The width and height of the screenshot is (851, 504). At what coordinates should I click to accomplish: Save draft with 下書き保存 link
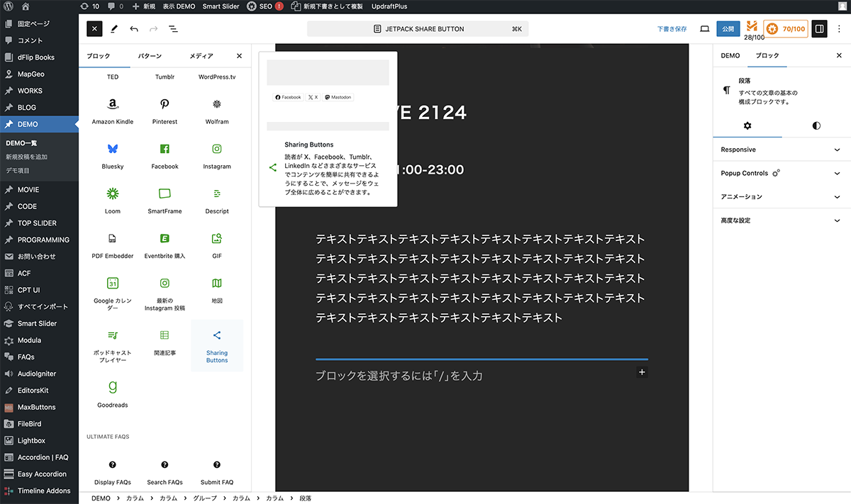click(x=672, y=29)
